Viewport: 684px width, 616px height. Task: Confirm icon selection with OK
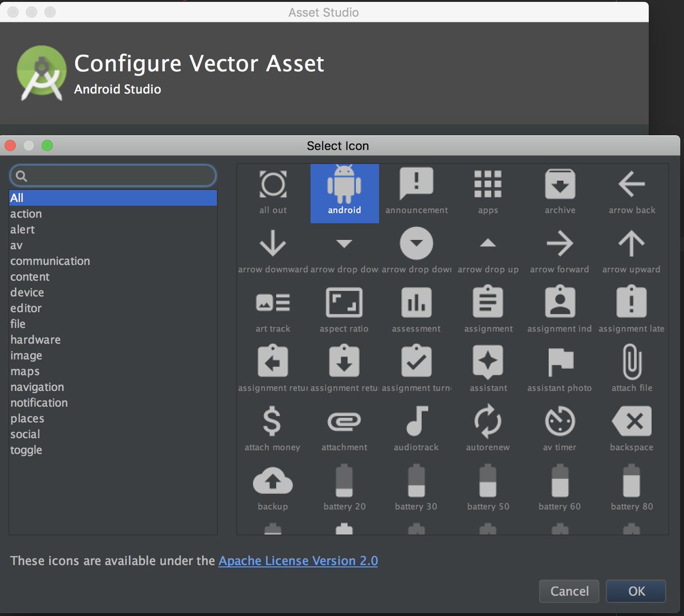pyautogui.click(x=636, y=591)
